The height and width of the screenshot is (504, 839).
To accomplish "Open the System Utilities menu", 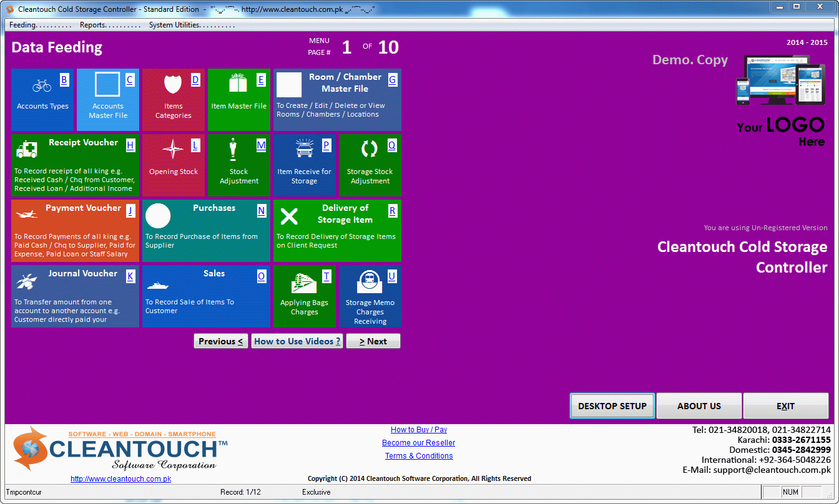I will [192, 25].
